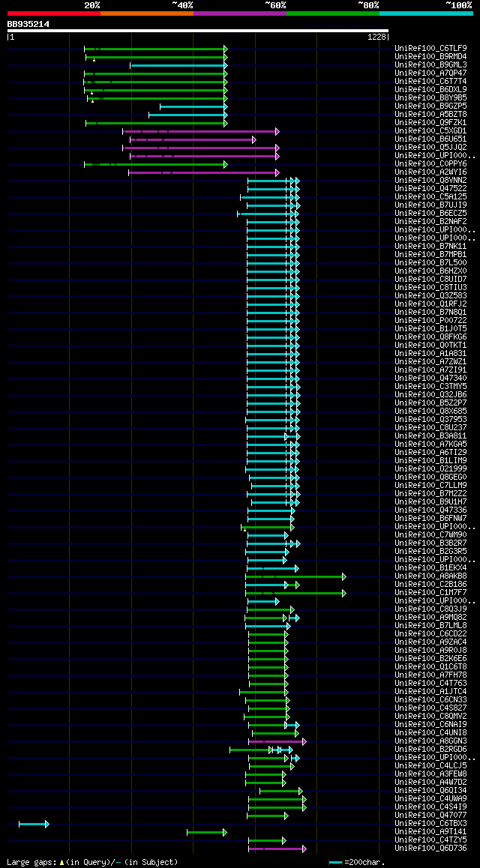Image resolution: width=480 pixels, height=868 pixels.
Task: Select hit label UniRef100_B7UJI9
Action: [x=430, y=205]
